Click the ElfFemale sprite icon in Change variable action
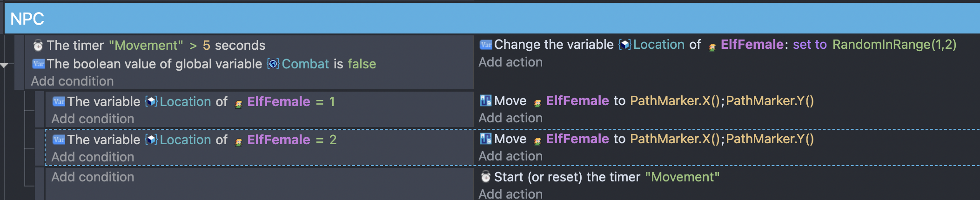The image size is (980, 200). click(712, 47)
